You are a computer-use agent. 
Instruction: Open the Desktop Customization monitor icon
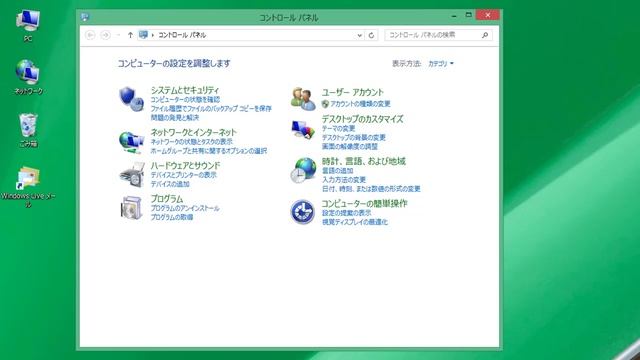tap(303, 130)
